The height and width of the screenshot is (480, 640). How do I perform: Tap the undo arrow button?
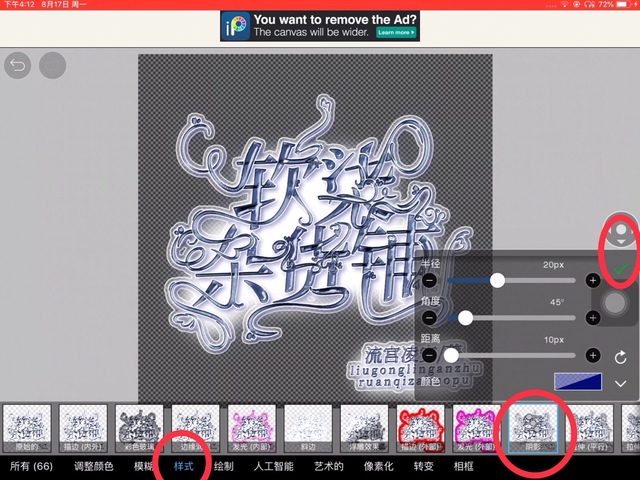click(x=18, y=67)
